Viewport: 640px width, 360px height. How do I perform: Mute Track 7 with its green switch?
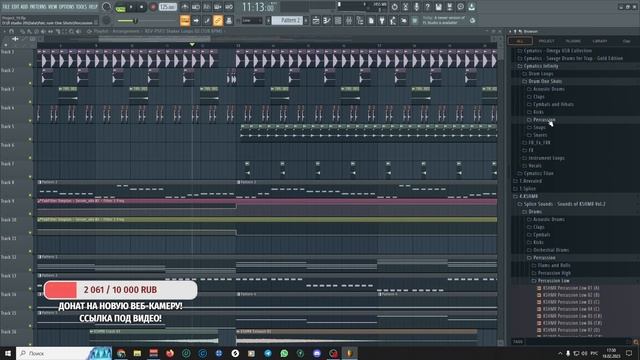point(30,177)
